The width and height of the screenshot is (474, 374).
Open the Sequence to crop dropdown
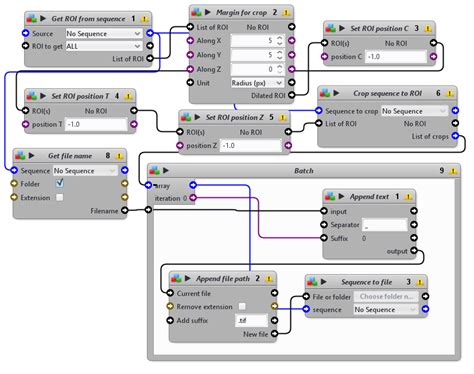pyautogui.click(x=414, y=111)
